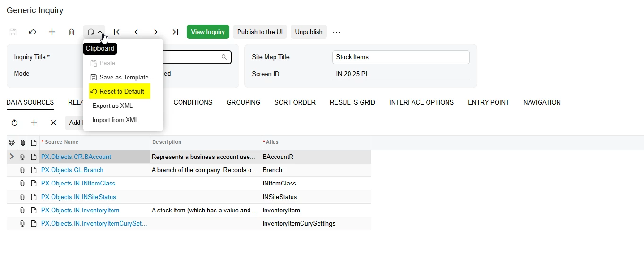Open the Clipboard dropdown button
Viewport: 644px width, 255px height.
[94, 32]
